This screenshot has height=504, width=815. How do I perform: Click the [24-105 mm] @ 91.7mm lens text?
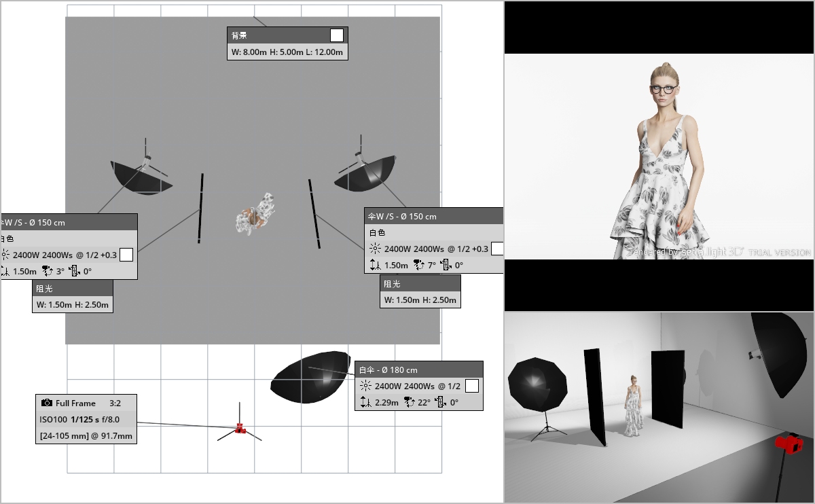click(86, 435)
